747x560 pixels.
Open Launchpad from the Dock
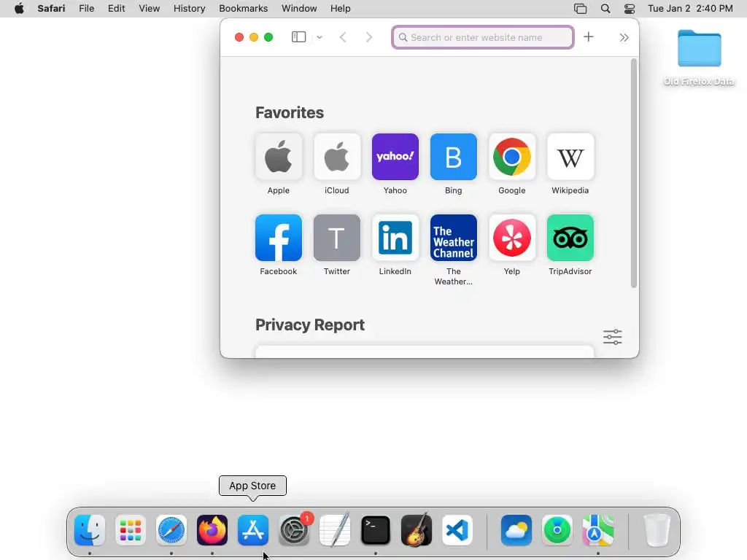pyautogui.click(x=131, y=530)
